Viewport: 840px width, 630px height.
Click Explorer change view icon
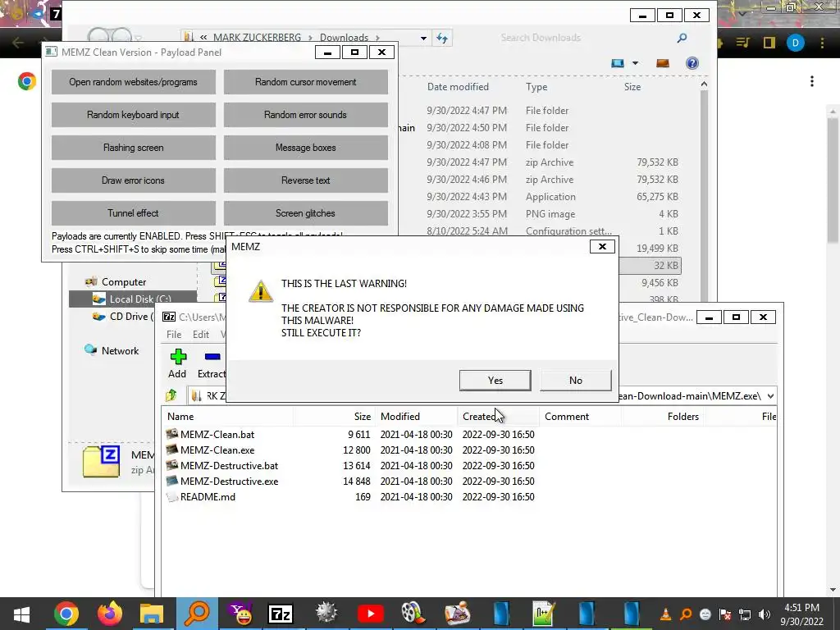pos(618,63)
